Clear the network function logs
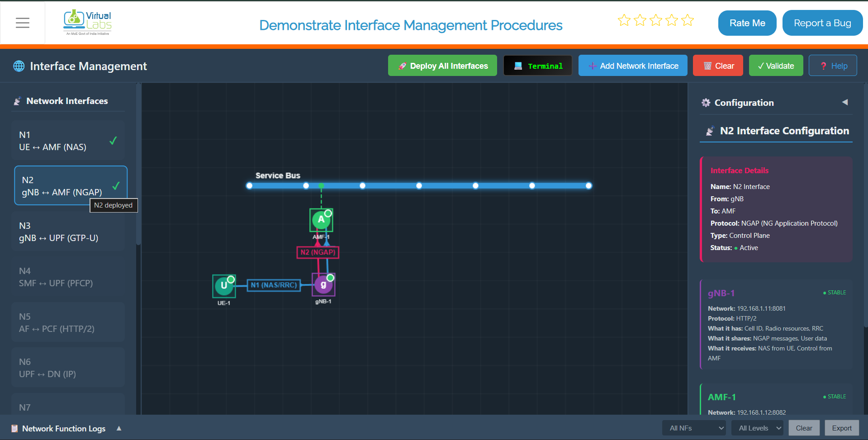 [x=804, y=428]
